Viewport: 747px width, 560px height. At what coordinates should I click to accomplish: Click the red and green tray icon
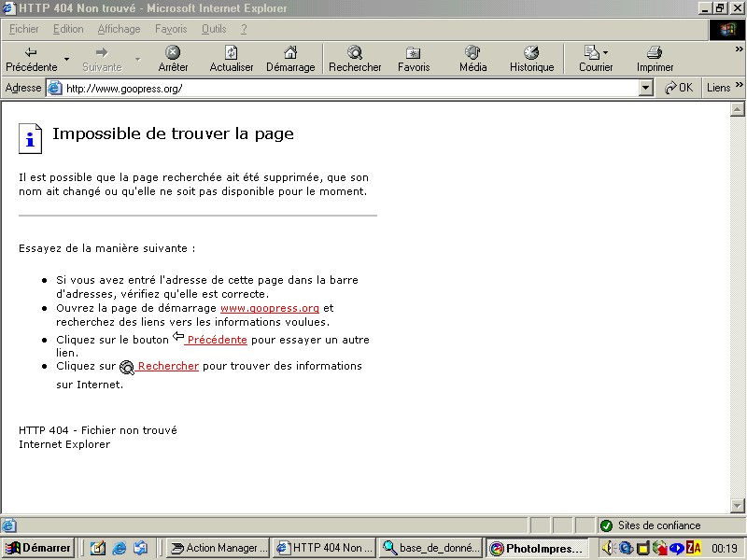[660, 548]
